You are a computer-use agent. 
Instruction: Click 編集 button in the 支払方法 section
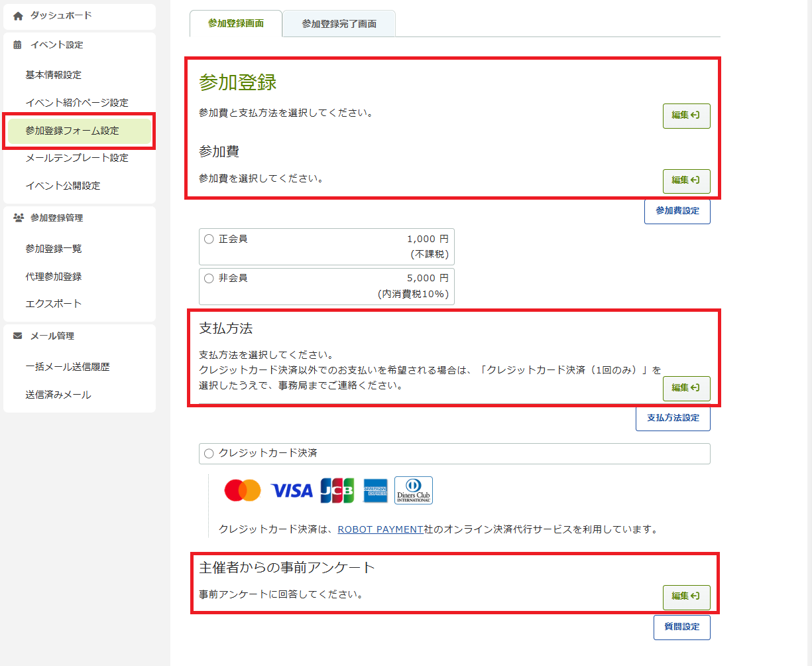point(686,388)
